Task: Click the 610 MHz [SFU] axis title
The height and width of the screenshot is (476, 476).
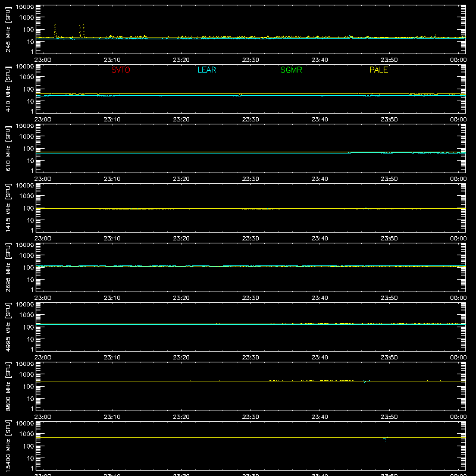Action: pos(8,148)
